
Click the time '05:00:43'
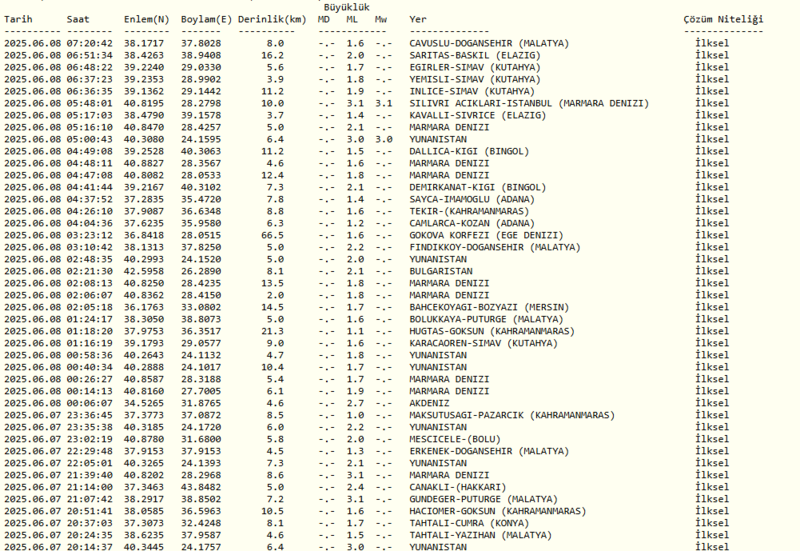click(x=89, y=139)
